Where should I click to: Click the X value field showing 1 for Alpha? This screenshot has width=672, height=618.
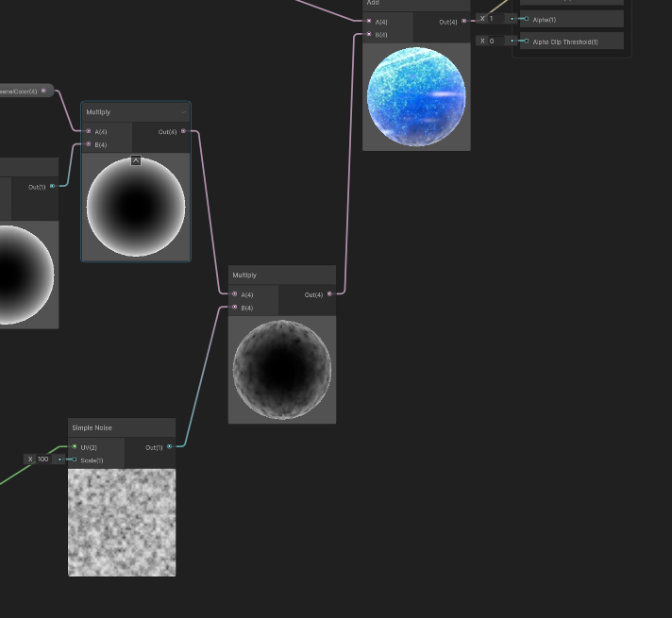[x=496, y=19]
